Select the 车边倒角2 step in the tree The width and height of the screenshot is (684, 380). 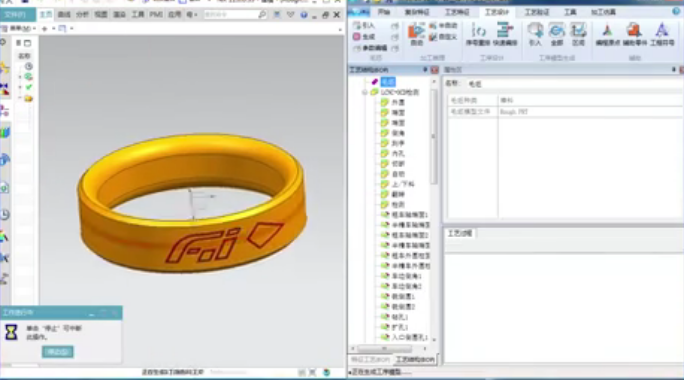(407, 286)
